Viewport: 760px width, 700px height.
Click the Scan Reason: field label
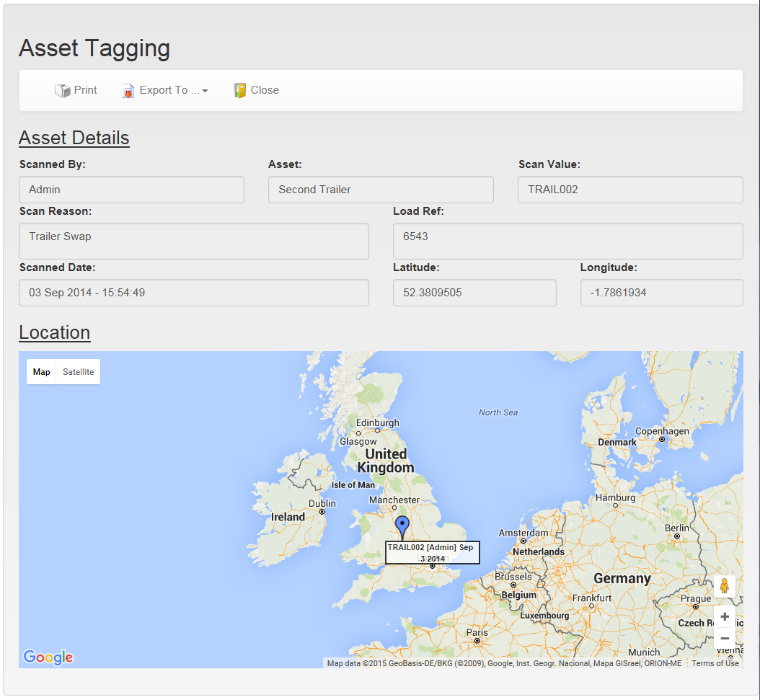click(56, 211)
